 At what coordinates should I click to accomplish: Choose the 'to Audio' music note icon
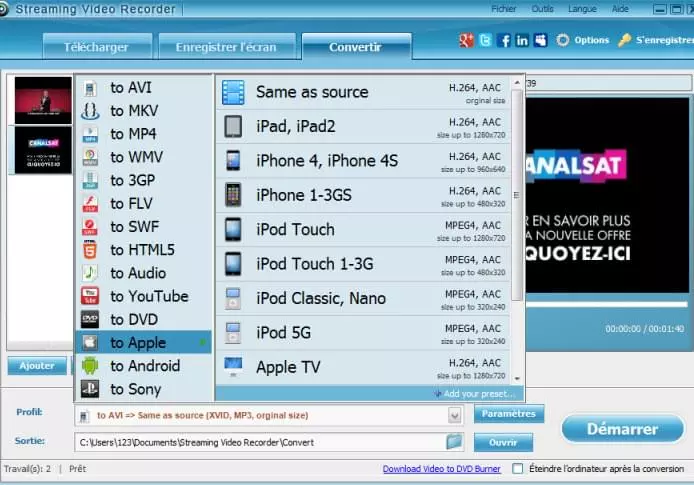tap(90, 273)
